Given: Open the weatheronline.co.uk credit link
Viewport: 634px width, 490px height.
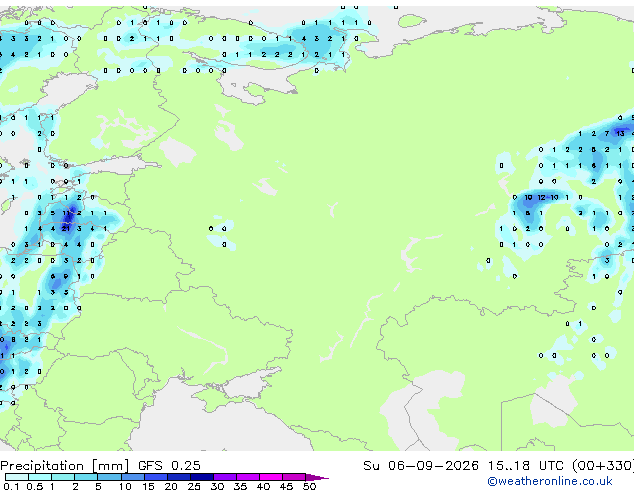Looking at the screenshot, I should (550, 481).
